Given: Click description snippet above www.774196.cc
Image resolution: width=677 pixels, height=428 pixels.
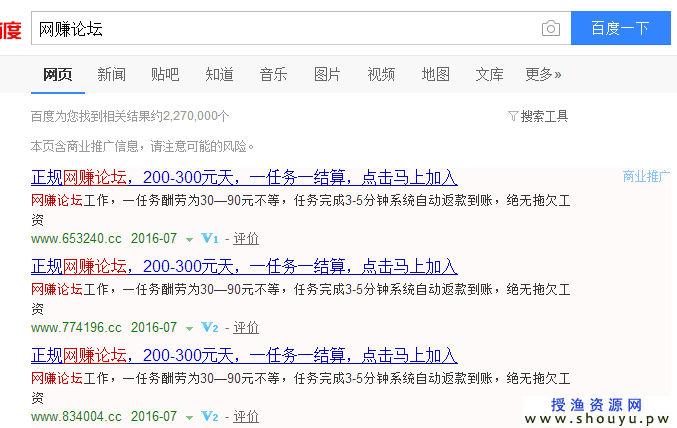Looking at the screenshot, I should (x=301, y=299).
